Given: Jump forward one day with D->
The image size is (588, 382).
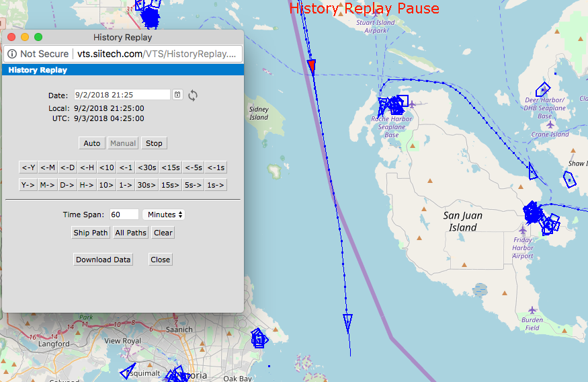Looking at the screenshot, I should (67, 185).
